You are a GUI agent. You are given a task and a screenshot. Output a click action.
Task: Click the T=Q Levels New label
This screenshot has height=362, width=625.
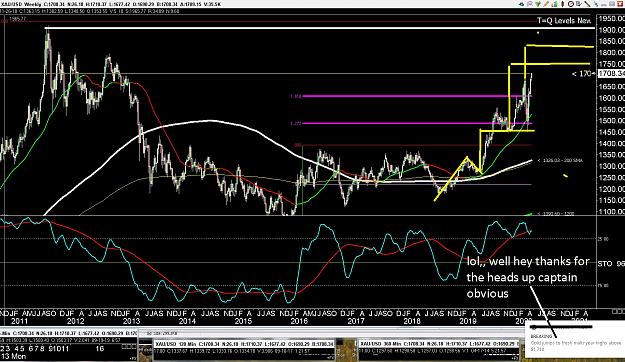564,20
